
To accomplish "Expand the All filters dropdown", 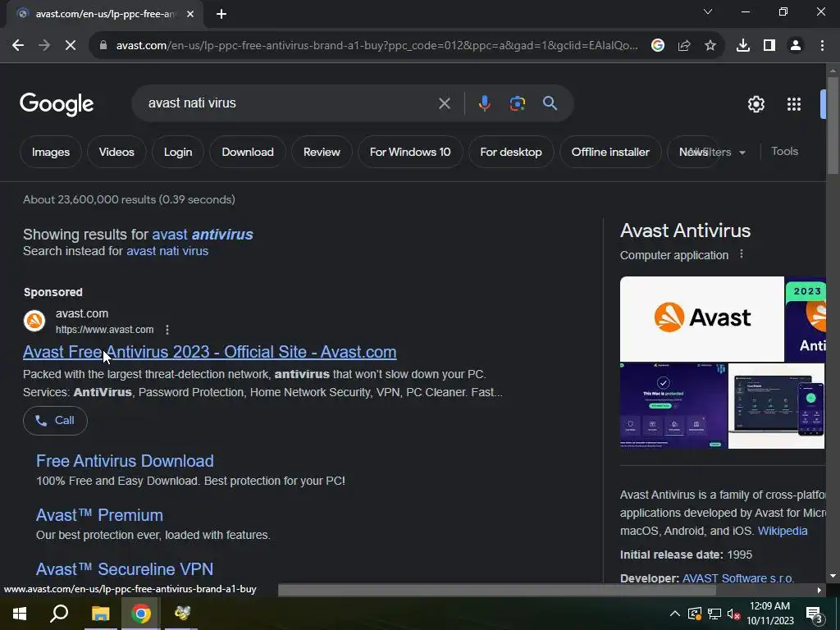I will click(717, 152).
